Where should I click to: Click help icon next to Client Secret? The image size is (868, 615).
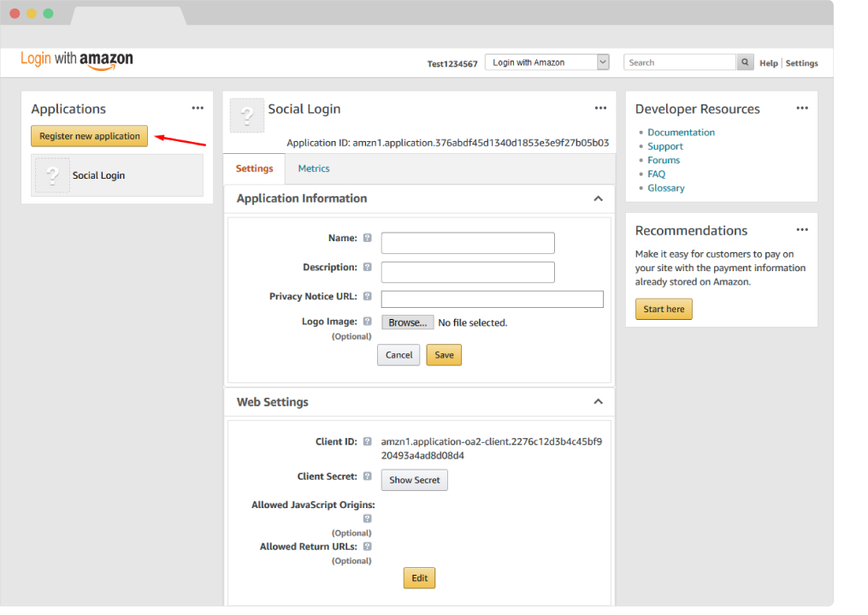click(x=367, y=476)
